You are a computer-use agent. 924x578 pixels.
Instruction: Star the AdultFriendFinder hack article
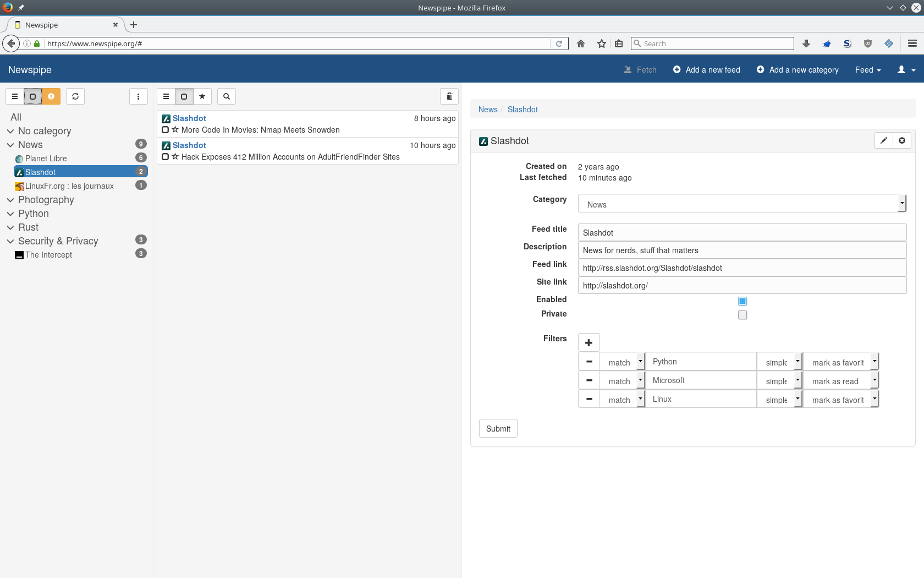point(175,157)
